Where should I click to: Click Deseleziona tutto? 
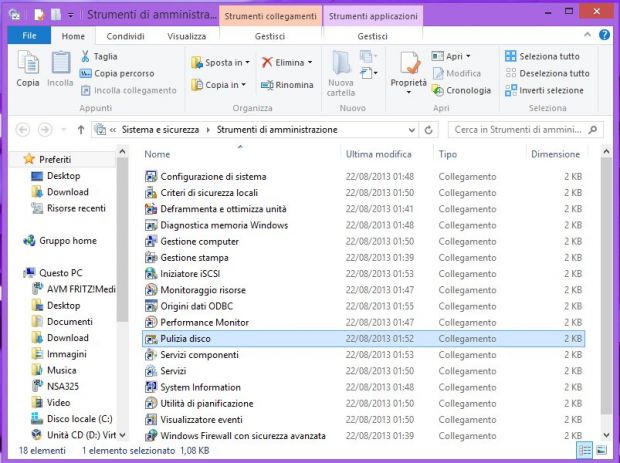click(547, 74)
